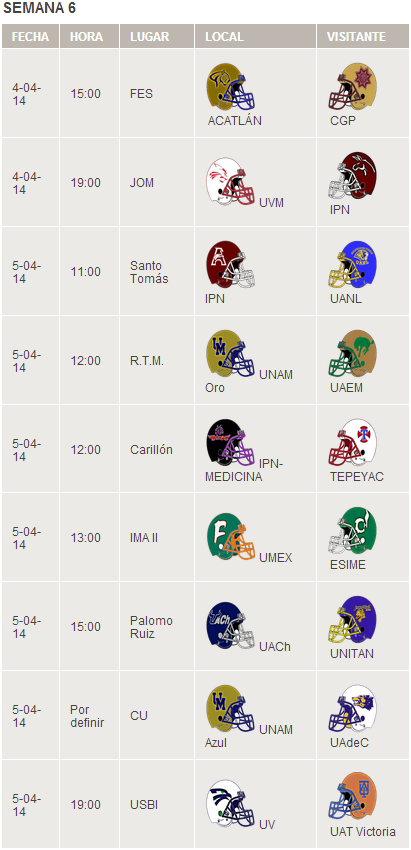The height and width of the screenshot is (850, 411).
Task: Click the UANL blue helmet icon
Action: (353, 265)
